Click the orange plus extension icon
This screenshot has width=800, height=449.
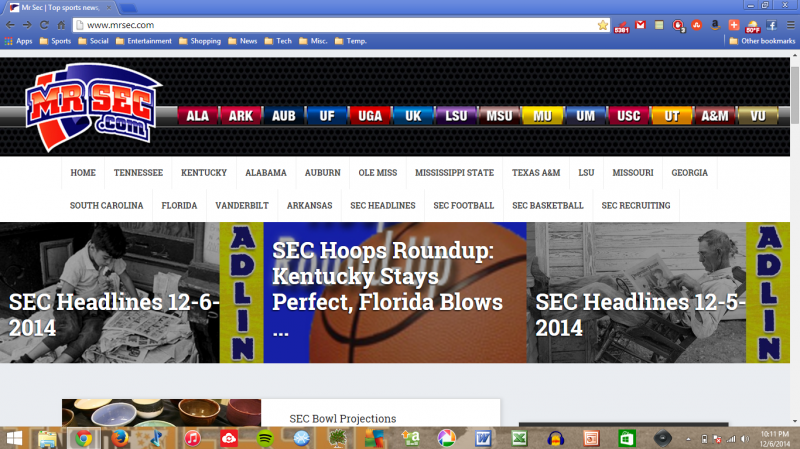point(734,25)
